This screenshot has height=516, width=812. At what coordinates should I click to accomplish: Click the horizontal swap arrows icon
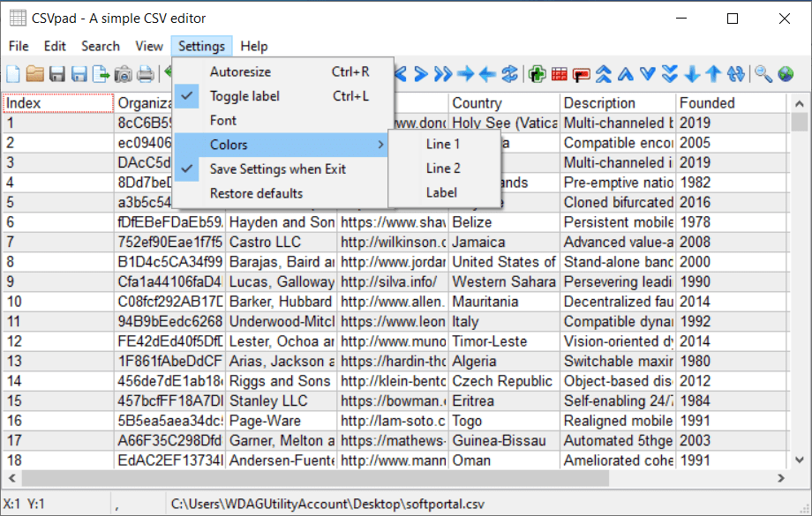(x=509, y=74)
